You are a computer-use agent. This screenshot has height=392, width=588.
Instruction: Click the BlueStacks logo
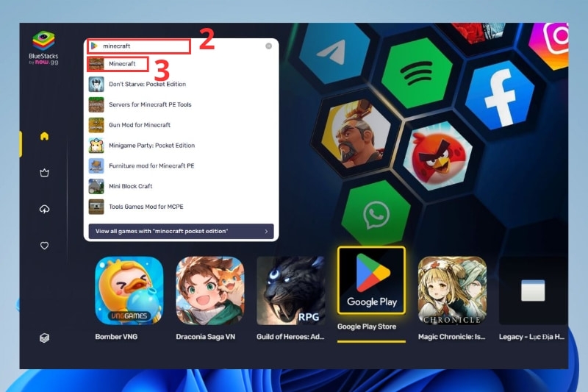click(43, 48)
